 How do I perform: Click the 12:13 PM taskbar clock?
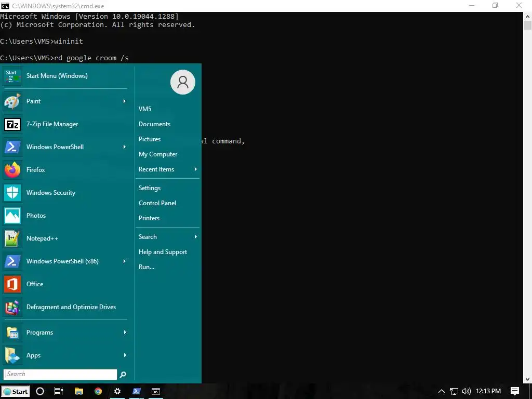[488, 391]
